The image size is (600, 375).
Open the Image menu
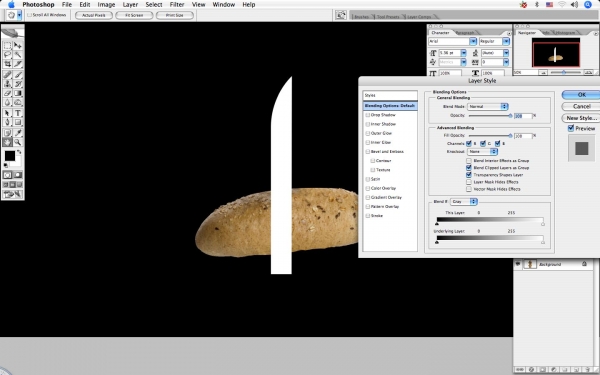click(106, 5)
